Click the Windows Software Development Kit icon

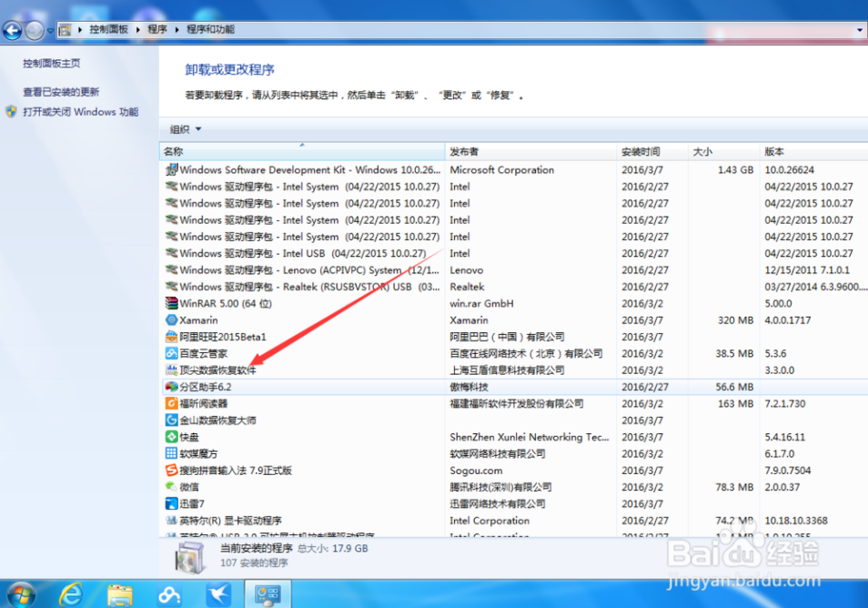[x=172, y=170]
